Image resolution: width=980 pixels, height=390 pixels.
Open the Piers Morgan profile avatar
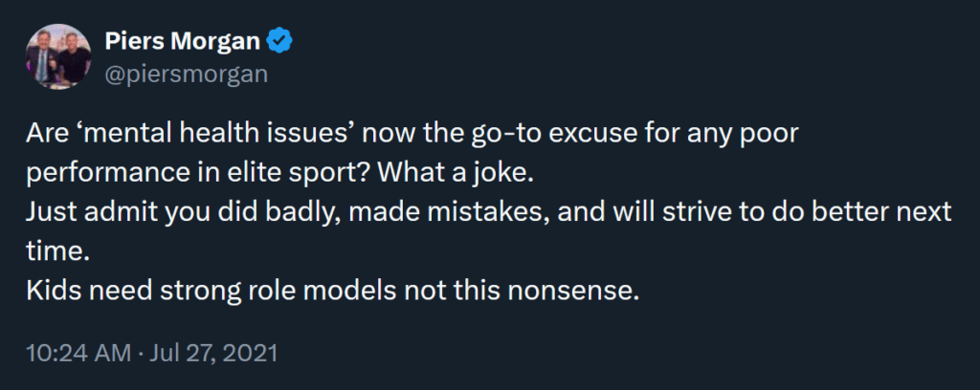pos(58,56)
